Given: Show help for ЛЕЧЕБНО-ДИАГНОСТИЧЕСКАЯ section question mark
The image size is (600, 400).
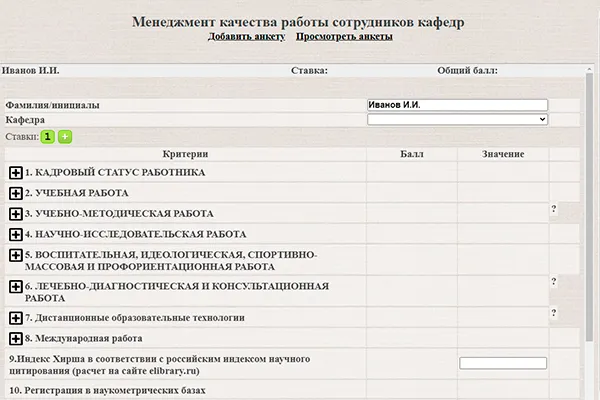Looking at the screenshot, I should tap(553, 282).
